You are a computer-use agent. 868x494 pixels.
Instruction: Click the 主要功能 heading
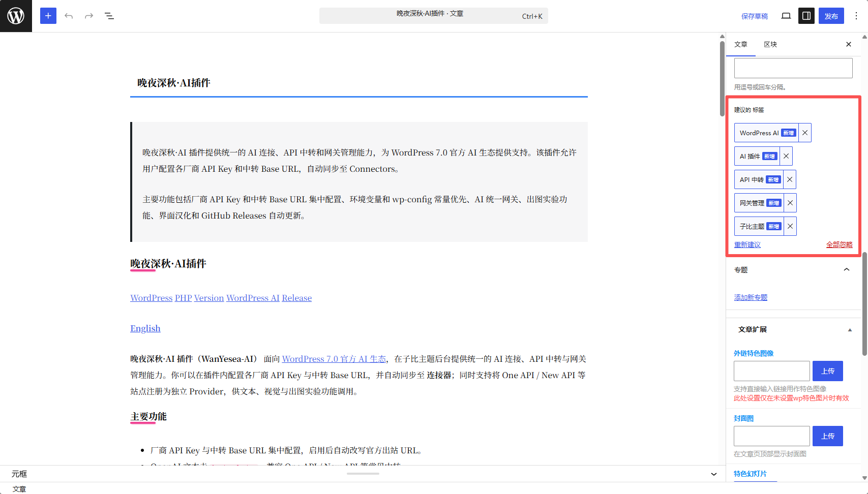click(x=148, y=417)
